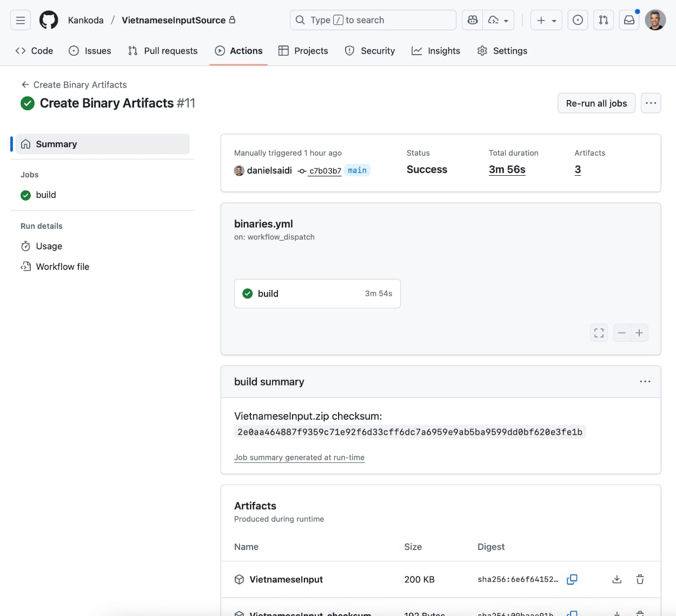This screenshot has width=676, height=616.
Task: Open the run options ellipsis menu
Action: tap(651, 103)
